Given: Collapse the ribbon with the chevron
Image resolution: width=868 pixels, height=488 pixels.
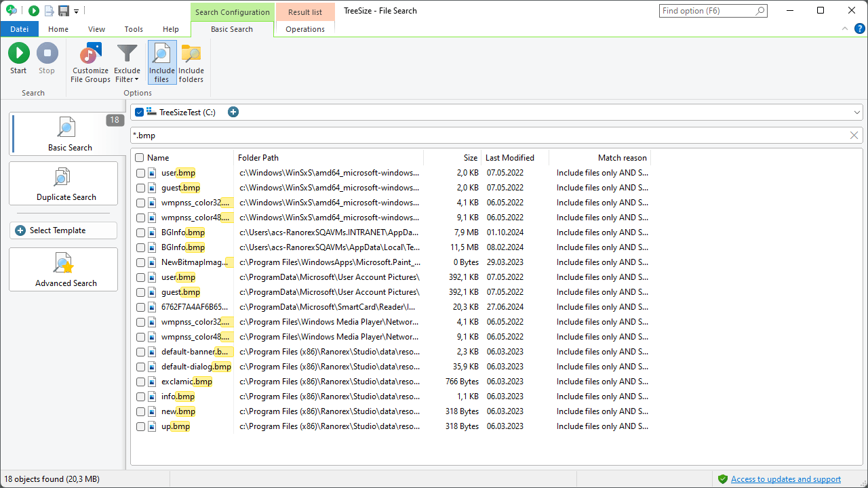Looking at the screenshot, I should (845, 28).
